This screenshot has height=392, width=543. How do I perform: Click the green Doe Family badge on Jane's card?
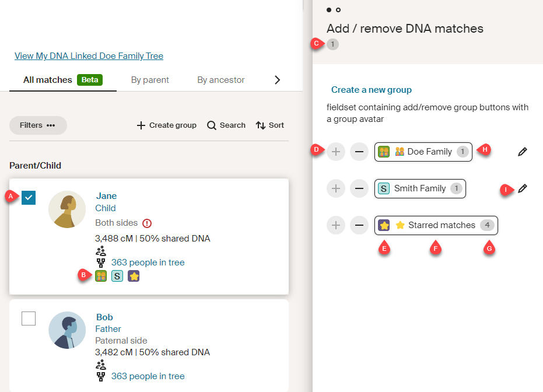click(100, 276)
